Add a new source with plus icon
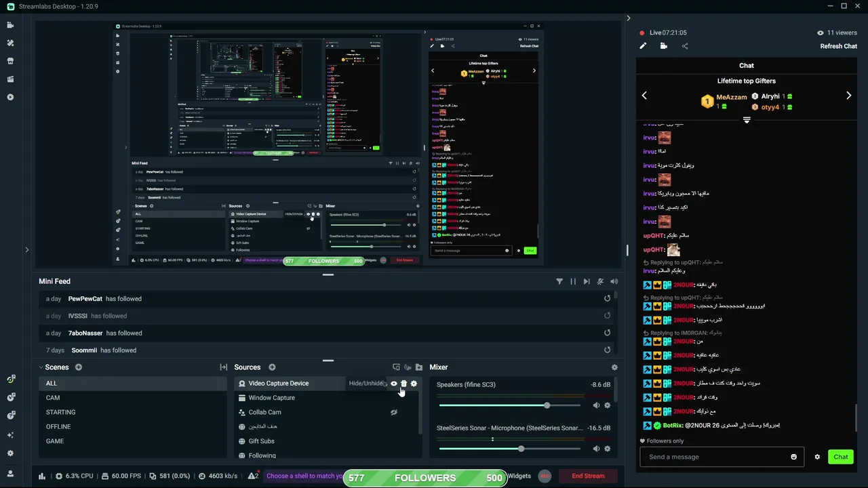868x488 pixels. point(272,367)
